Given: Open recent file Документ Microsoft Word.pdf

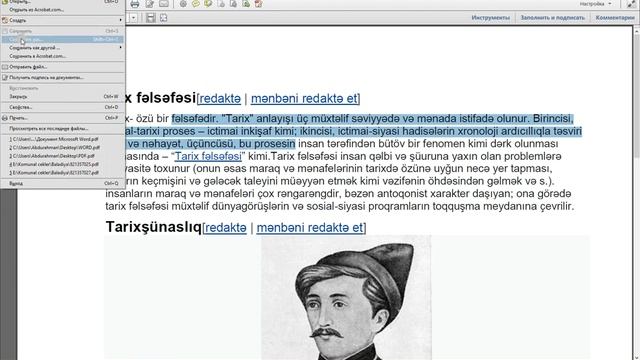Looking at the screenshot, I should click(62, 139).
